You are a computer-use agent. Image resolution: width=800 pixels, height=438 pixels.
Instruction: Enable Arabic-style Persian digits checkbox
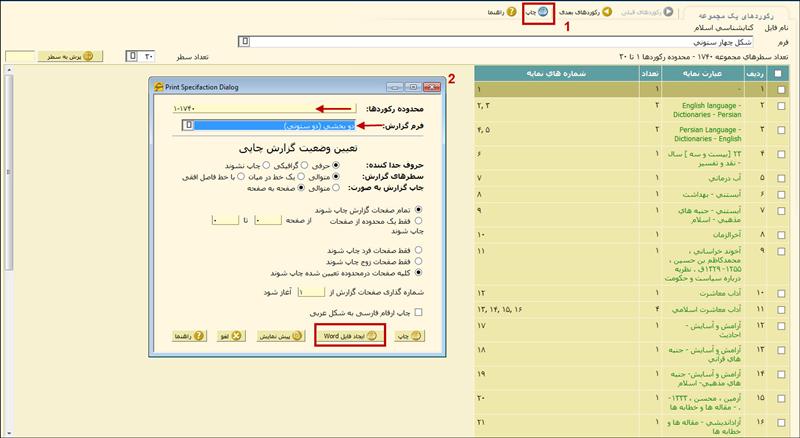(418, 313)
